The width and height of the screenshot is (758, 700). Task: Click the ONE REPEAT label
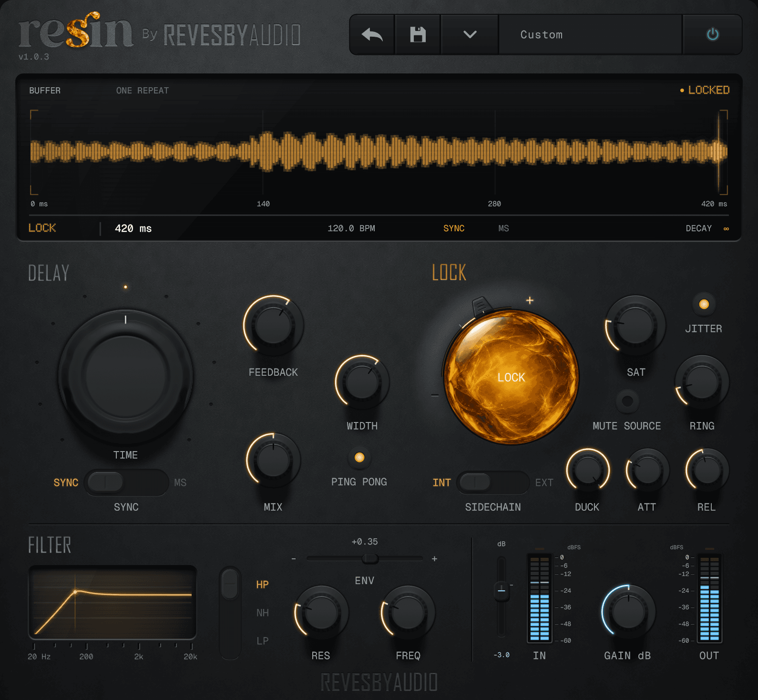[x=143, y=91]
